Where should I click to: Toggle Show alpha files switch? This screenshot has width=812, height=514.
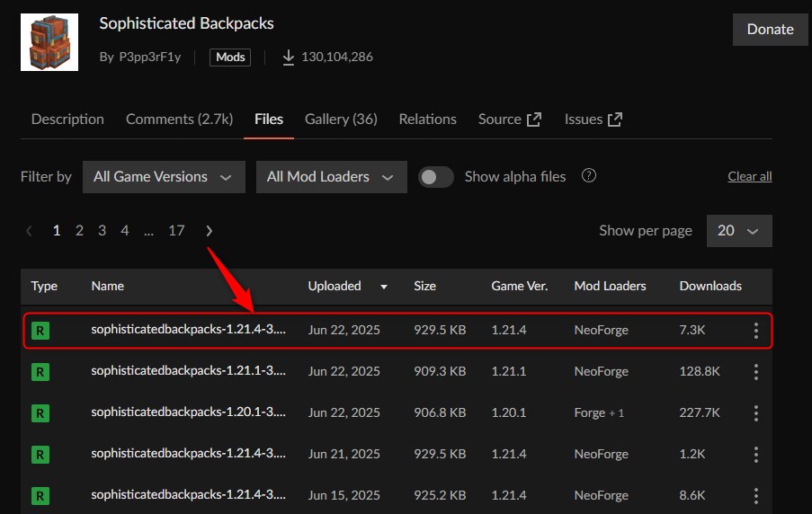(436, 177)
